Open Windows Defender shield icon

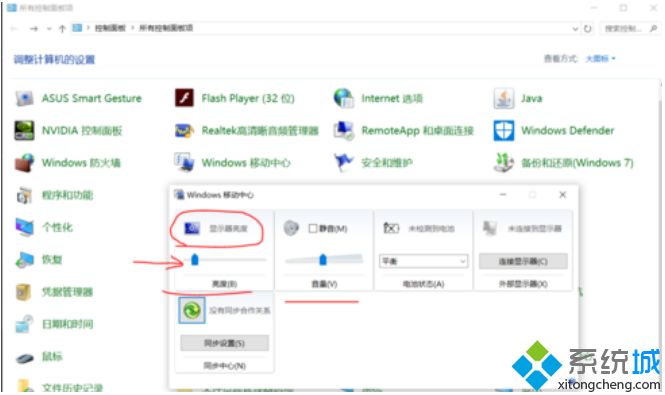504,131
